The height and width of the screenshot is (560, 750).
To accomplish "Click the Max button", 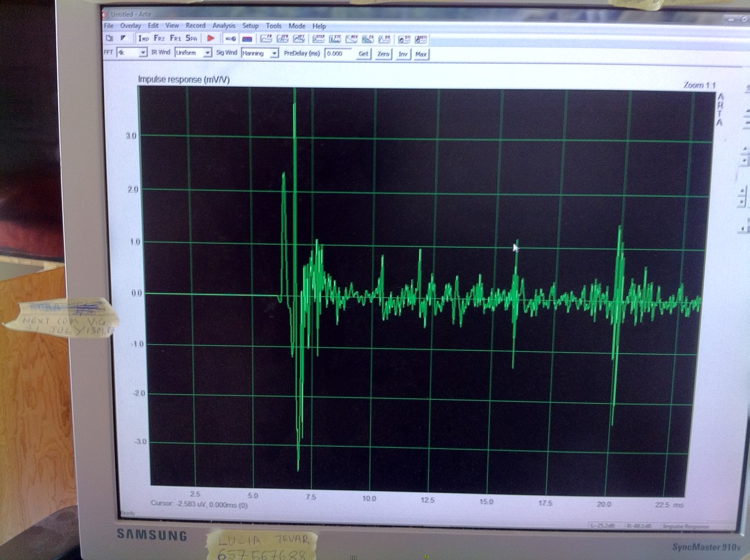I will tap(421, 54).
